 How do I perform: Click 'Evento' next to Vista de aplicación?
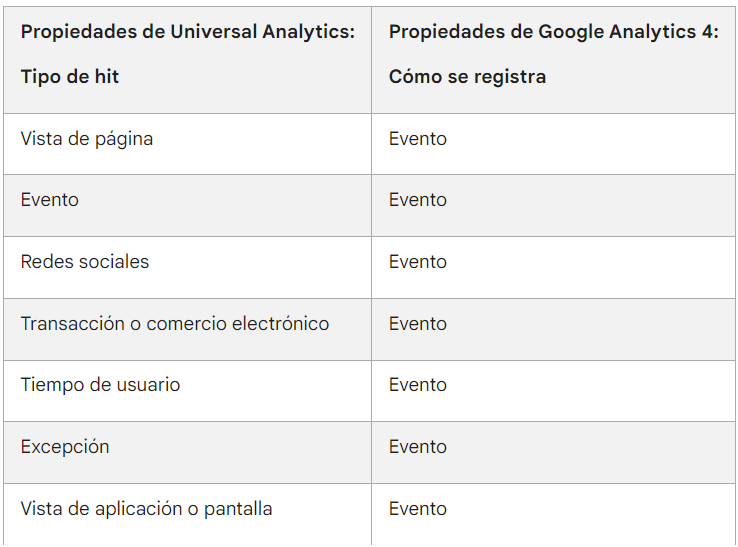click(417, 509)
